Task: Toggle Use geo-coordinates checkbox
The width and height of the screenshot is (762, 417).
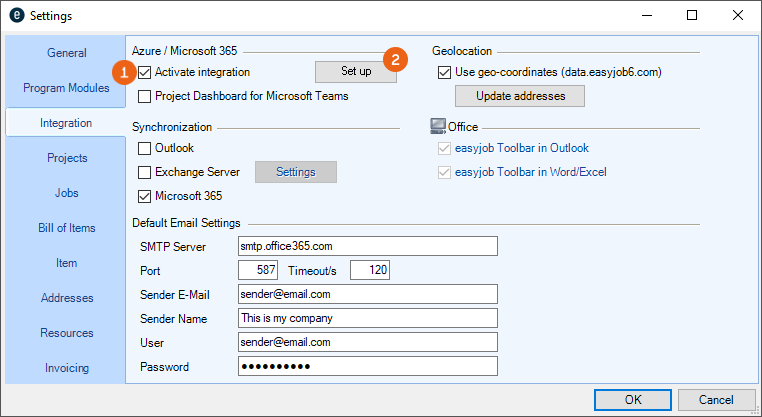Action: pos(445,72)
